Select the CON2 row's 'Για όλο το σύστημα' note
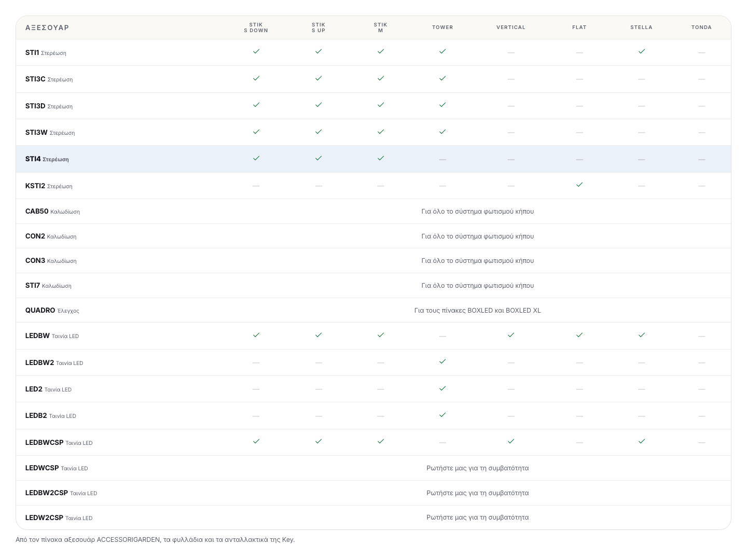This screenshot has height=560, width=747. pyautogui.click(x=478, y=236)
